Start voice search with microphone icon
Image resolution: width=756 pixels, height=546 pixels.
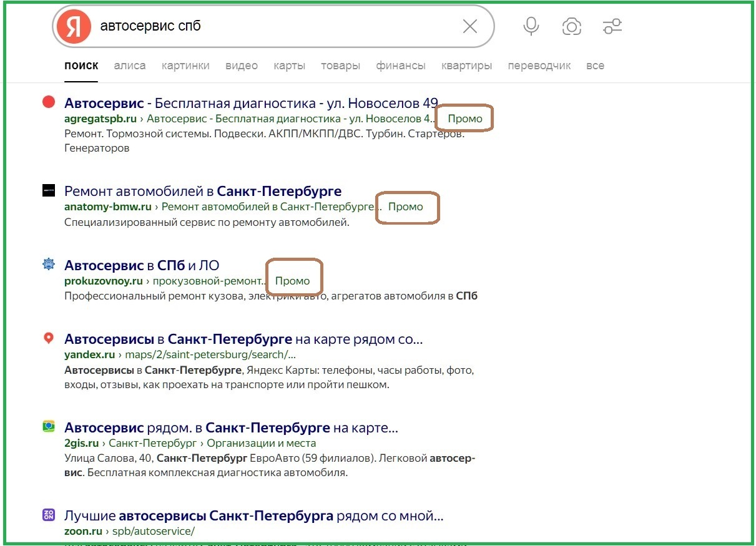[x=531, y=26]
